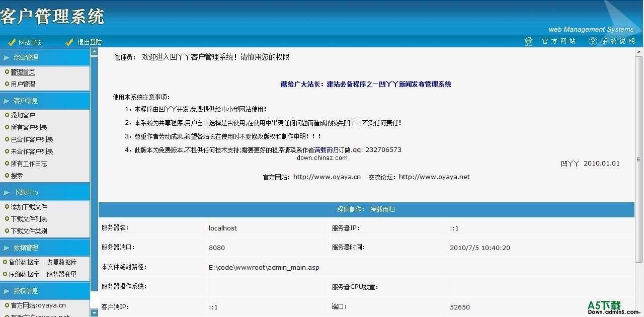Click the 服务器CPU数量 label
This screenshot has width=644, height=317.
(x=355, y=287)
